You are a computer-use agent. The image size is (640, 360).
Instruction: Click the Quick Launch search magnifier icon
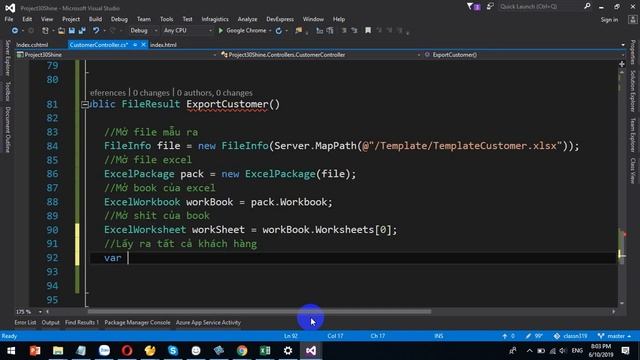click(587, 6)
